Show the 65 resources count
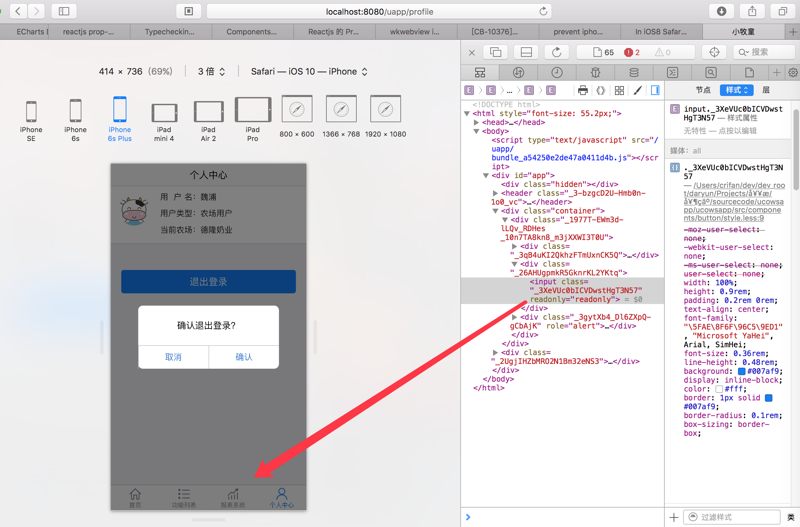Image resolution: width=800 pixels, height=527 pixels. pyautogui.click(x=604, y=52)
